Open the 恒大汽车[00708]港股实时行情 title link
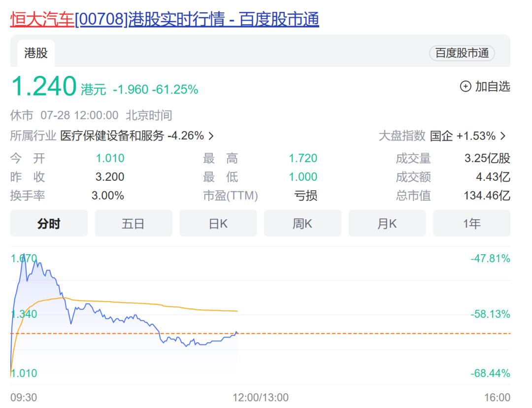Screen dimensions: 532x408 [x=165, y=19]
